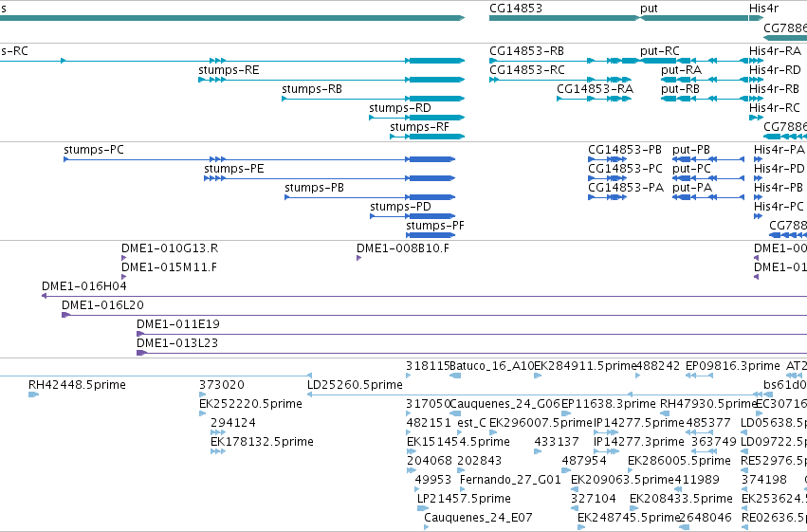Select the DME1-016L20 BAC clone
The width and height of the screenshot is (807, 532).
coord(434,315)
